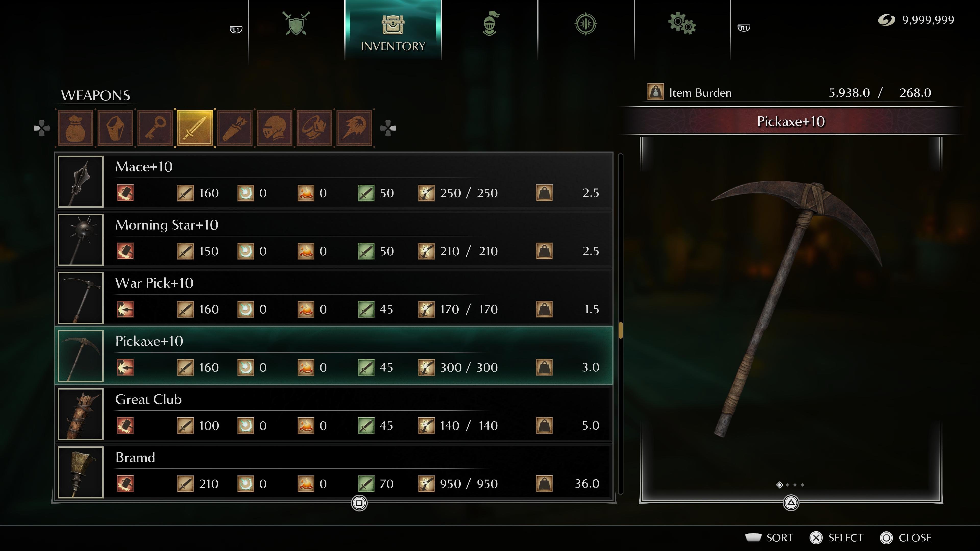
Task: Select the Bramd hammer entry
Action: [334, 472]
